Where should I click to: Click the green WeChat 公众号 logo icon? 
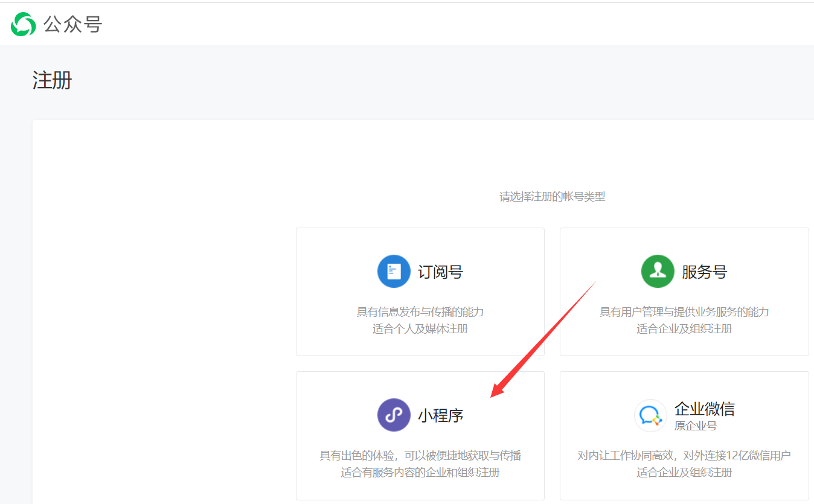tap(24, 24)
